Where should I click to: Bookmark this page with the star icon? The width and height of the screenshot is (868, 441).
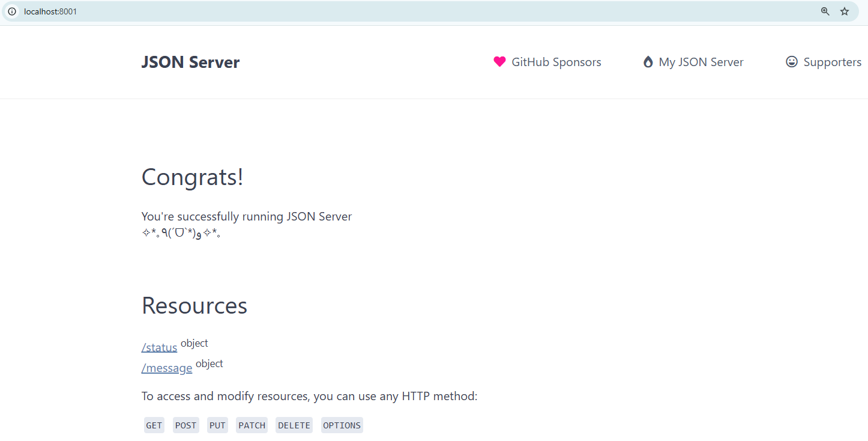coord(845,11)
